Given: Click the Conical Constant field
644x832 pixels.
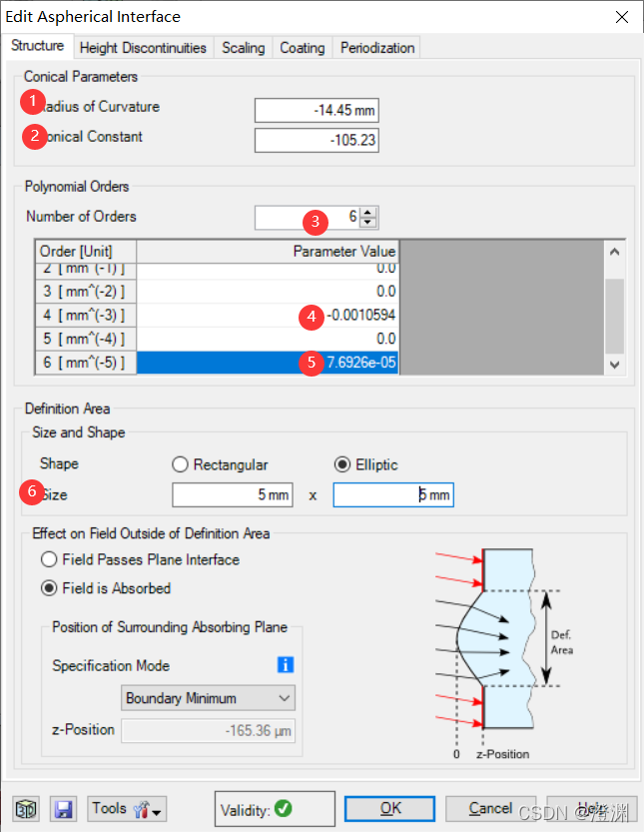Looking at the screenshot, I should [317, 140].
